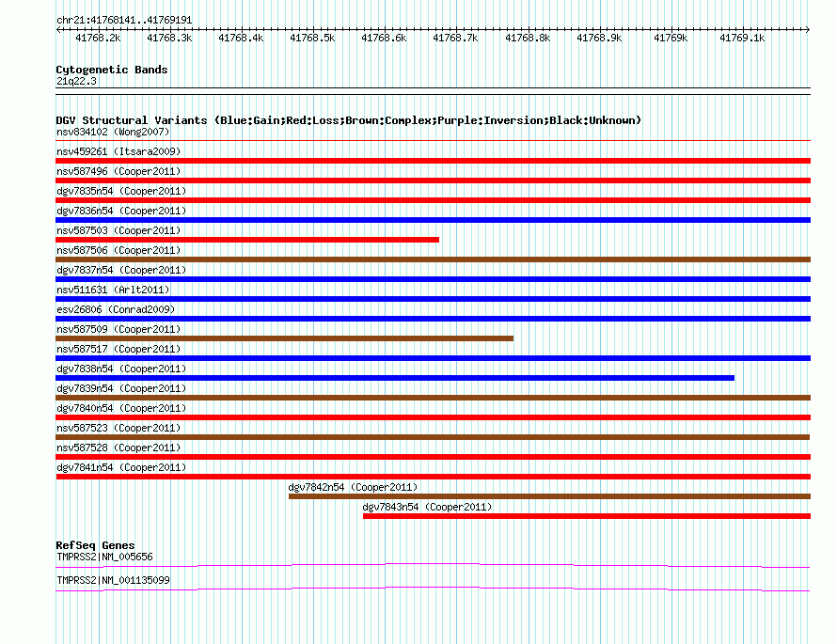Click dgv7838n54 (Cooper2011) label
Image resolution: width=837 pixels, height=644 pixels.
[x=121, y=369]
